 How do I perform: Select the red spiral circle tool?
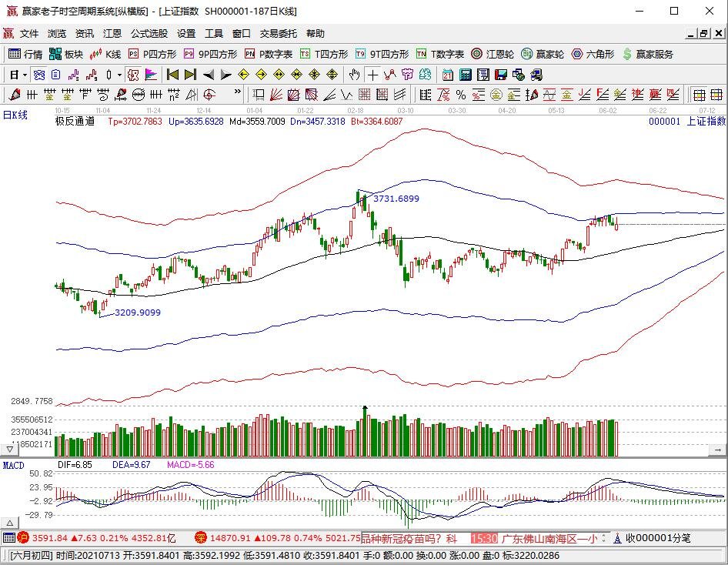(x=210, y=95)
